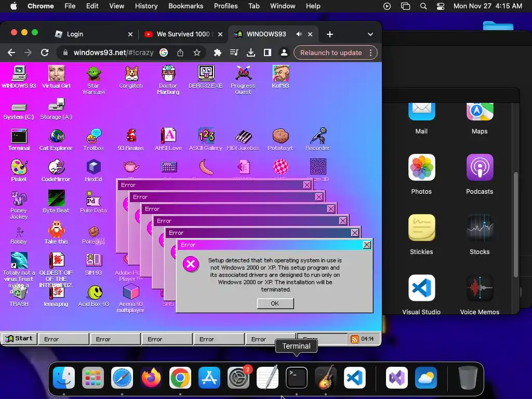The width and height of the screenshot is (532, 399).
Task: Toggle the Chrome side panel
Action: (268, 53)
